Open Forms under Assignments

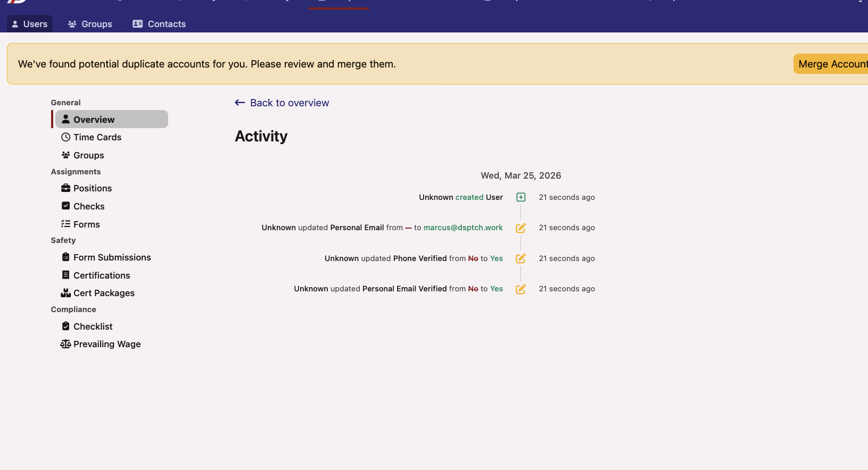click(81, 224)
